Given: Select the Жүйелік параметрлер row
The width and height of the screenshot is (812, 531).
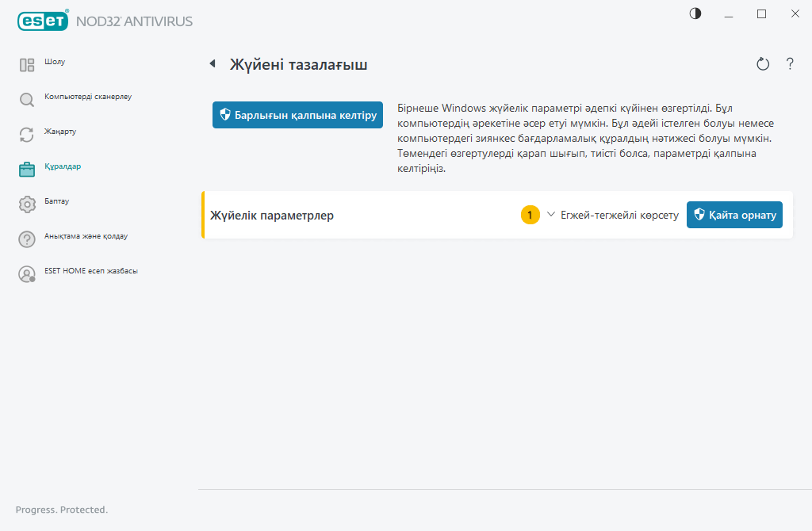Looking at the screenshot, I should [272, 216].
